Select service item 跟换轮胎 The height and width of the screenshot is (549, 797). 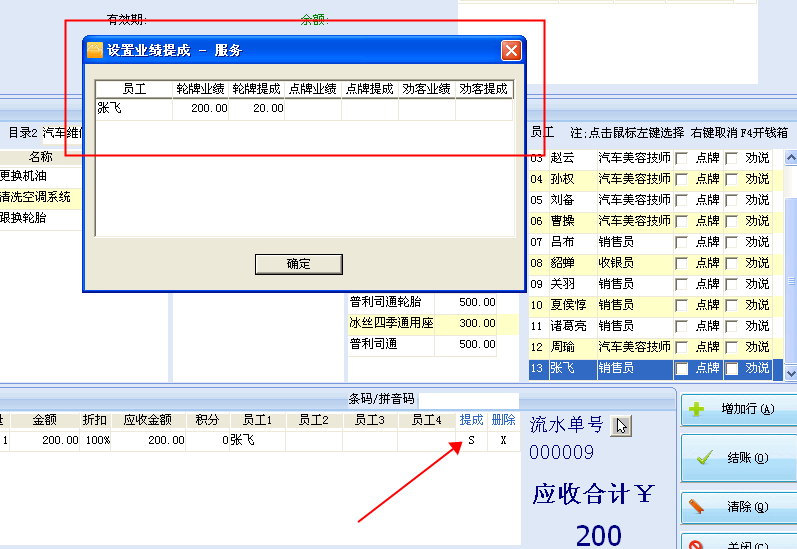pos(41,218)
